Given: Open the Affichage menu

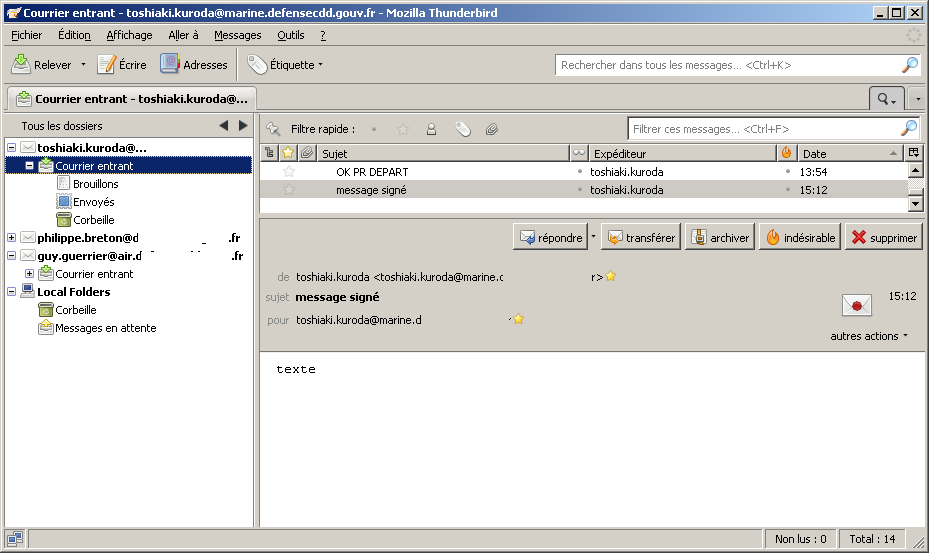Looking at the screenshot, I should point(129,35).
